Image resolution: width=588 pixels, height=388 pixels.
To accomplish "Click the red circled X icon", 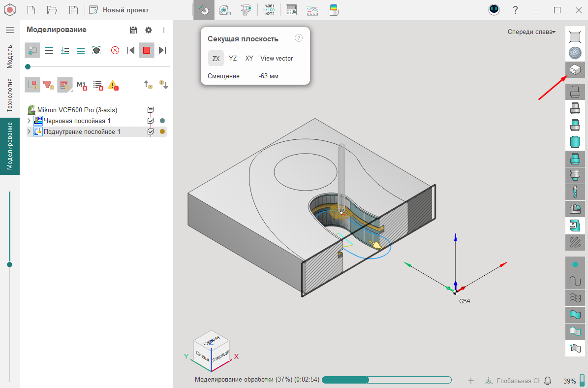I will 115,50.
